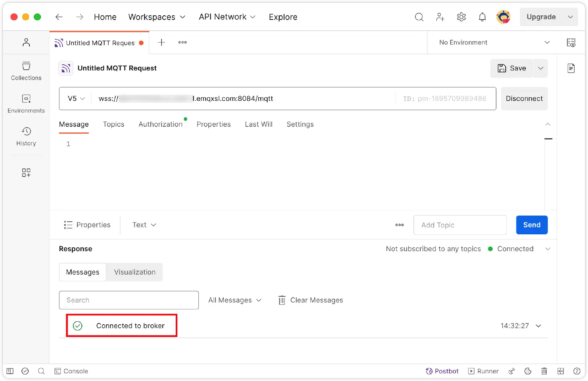Screen dimensions: 588x381
Task: Click the invite collaborators icon
Action: click(x=440, y=17)
